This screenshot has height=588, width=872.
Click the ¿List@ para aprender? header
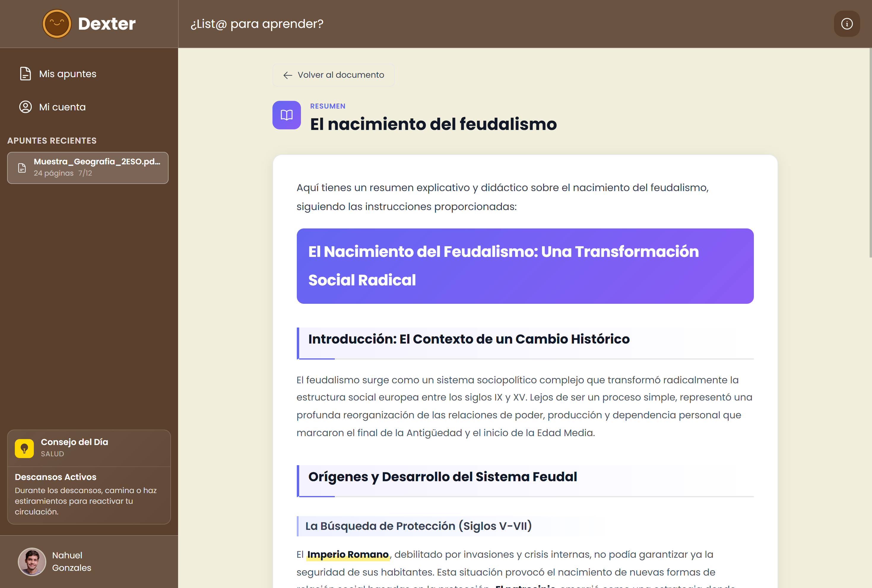point(257,24)
